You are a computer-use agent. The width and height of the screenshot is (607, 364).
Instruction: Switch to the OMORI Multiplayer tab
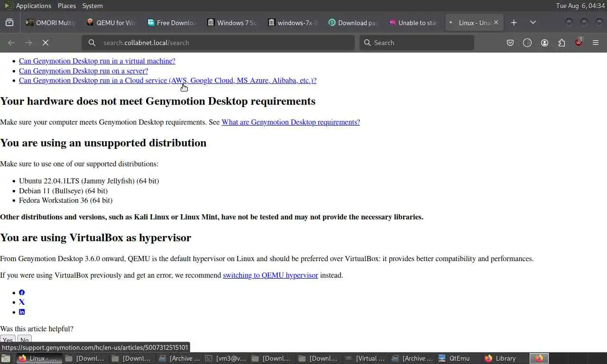(x=50, y=22)
